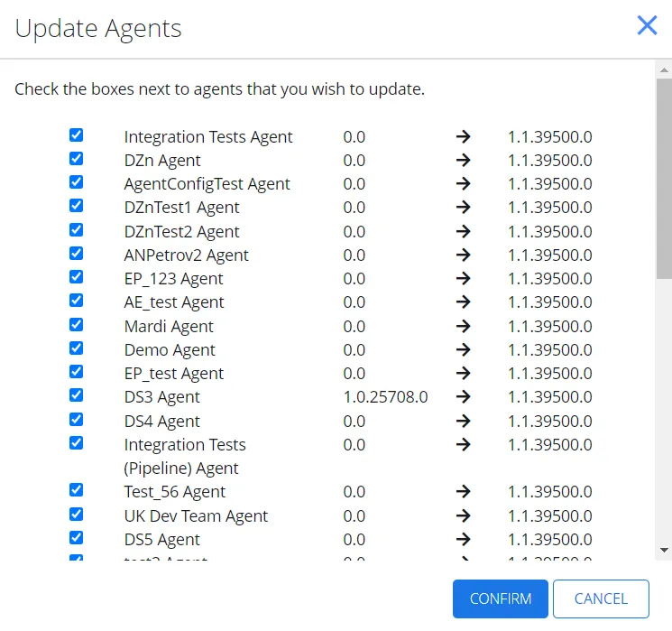Click the arrow in Integration Tests (Pipeline) row
Viewport: 672px width, 631px height.
[464, 444]
